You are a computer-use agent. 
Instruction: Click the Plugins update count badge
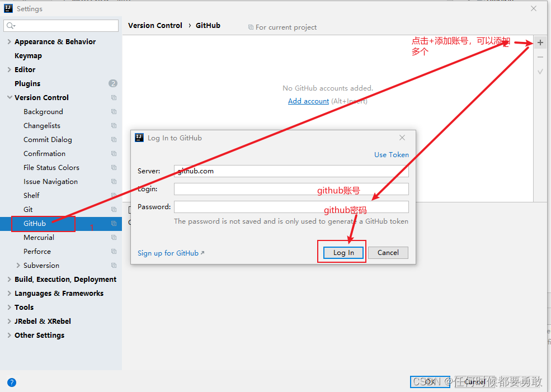[113, 83]
